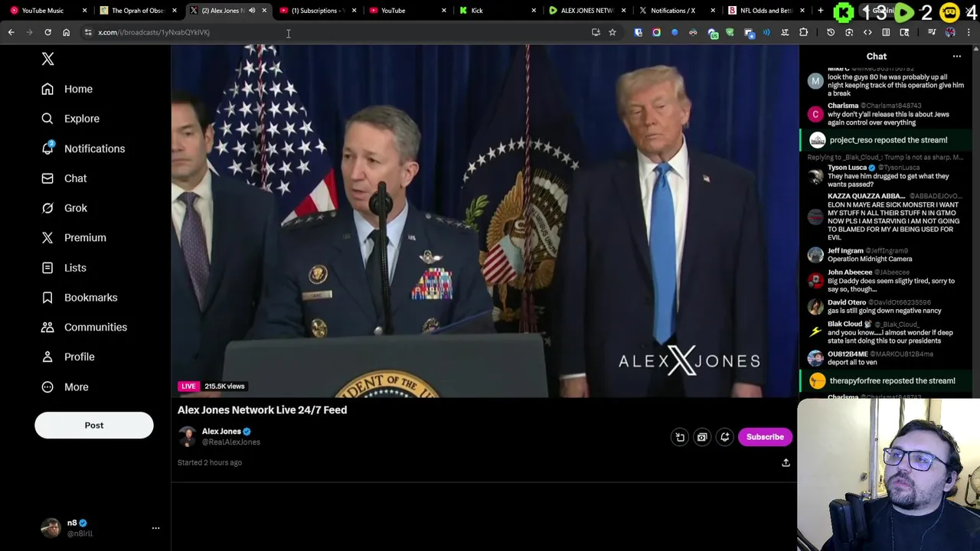Screen dimensions: 980x551
Task: Open Alex Jones profile name link
Action: tap(221, 432)
